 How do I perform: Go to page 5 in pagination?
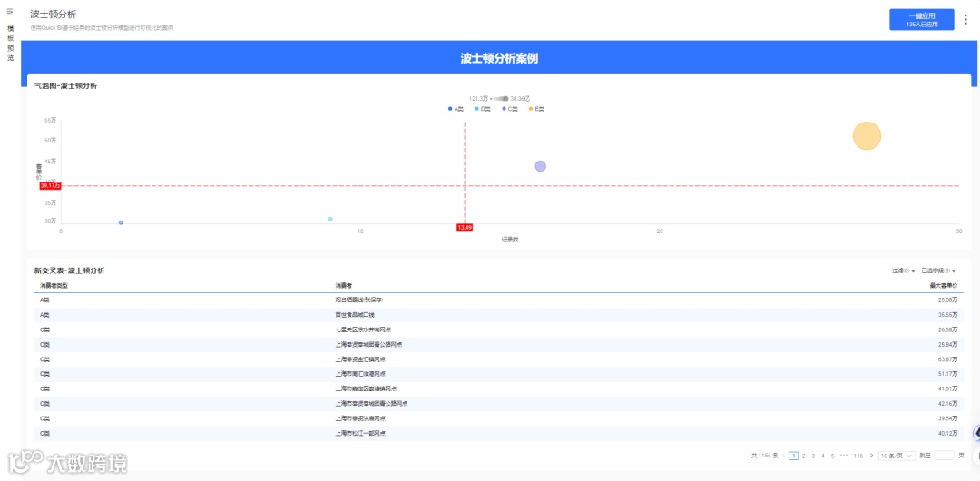click(832, 456)
